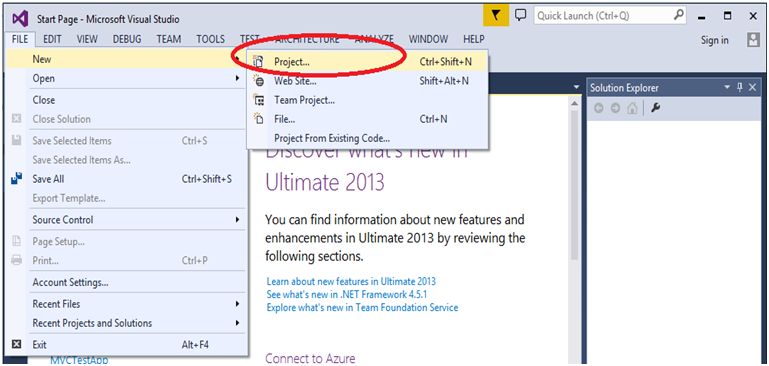
Task: Click the Solution Explorer properties wrench icon
Action: point(655,108)
